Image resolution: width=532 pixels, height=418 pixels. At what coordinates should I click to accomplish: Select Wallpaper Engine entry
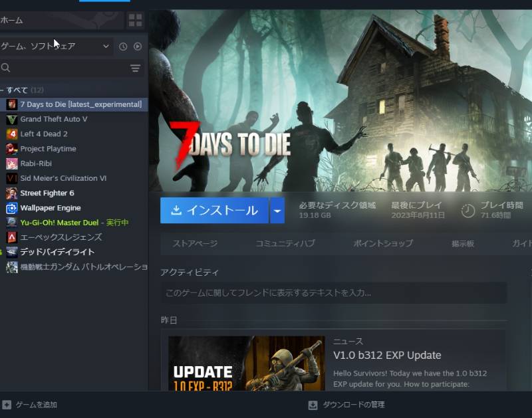tap(74, 208)
